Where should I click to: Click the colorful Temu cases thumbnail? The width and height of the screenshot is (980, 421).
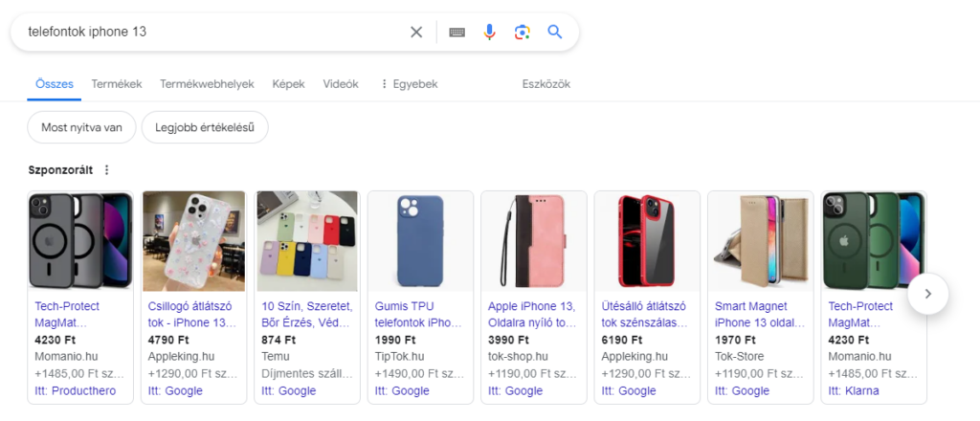pyautogui.click(x=307, y=241)
